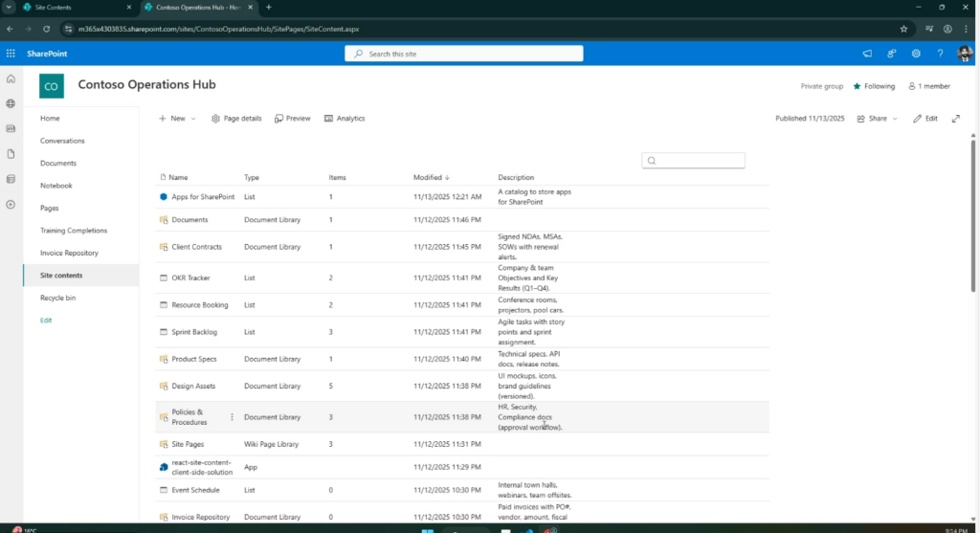Click the Page details button

tap(236, 119)
